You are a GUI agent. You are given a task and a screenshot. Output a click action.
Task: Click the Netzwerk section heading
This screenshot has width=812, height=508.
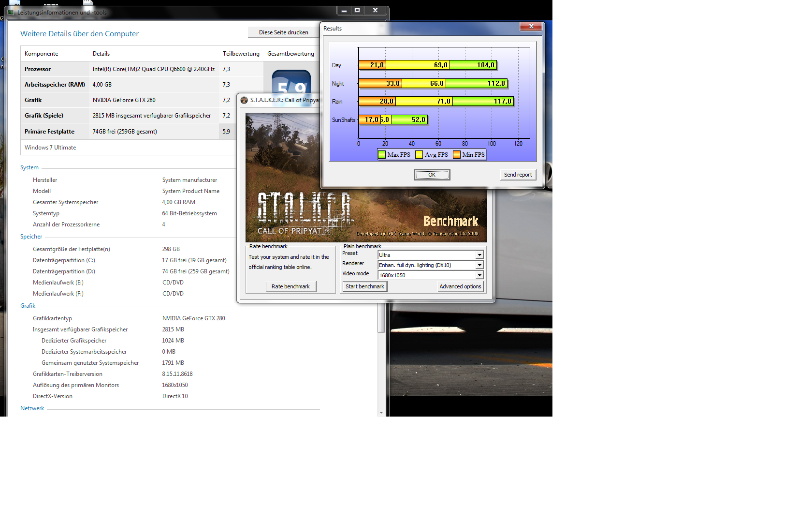coord(32,408)
